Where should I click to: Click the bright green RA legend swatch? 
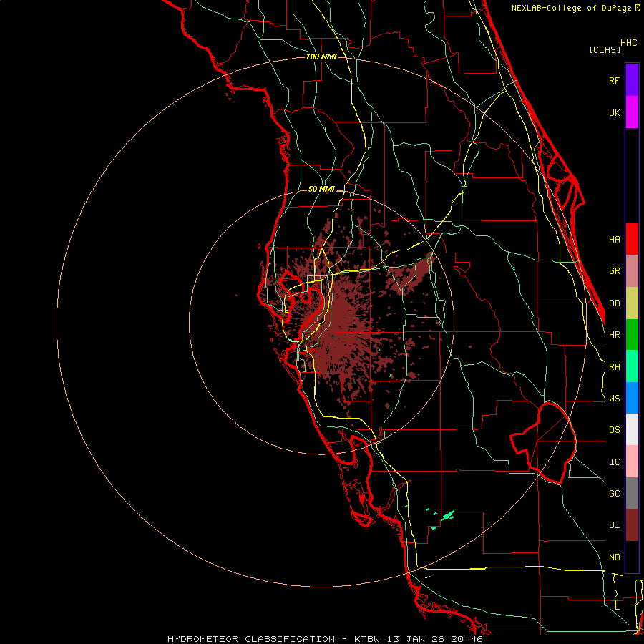[x=632, y=366]
